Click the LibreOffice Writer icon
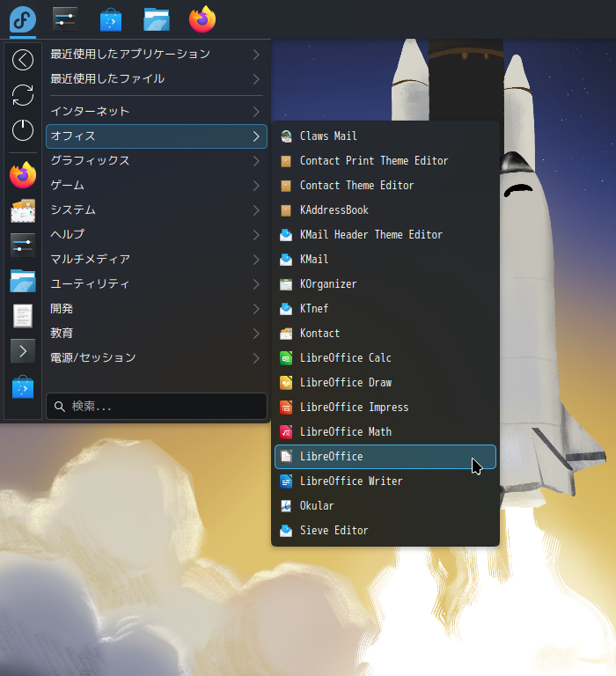The width and height of the screenshot is (616, 676). (286, 481)
